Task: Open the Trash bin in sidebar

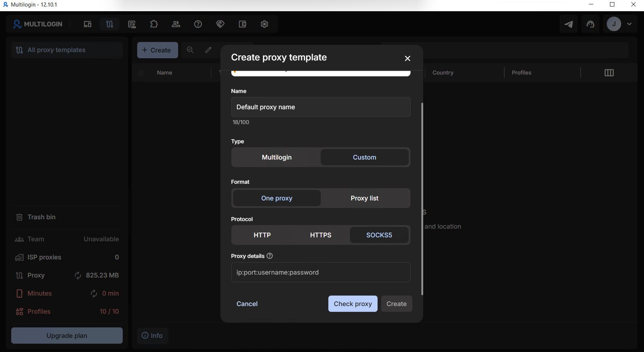Action: tap(67, 217)
